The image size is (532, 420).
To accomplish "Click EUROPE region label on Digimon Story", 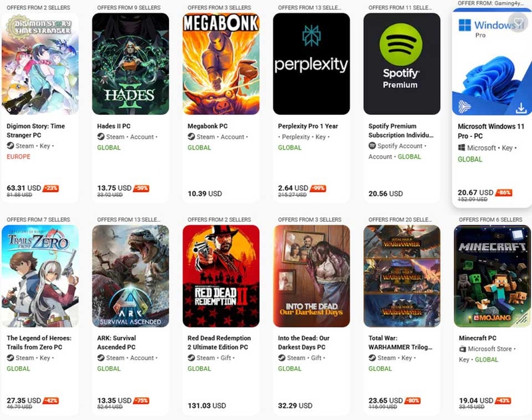I will (x=19, y=157).
